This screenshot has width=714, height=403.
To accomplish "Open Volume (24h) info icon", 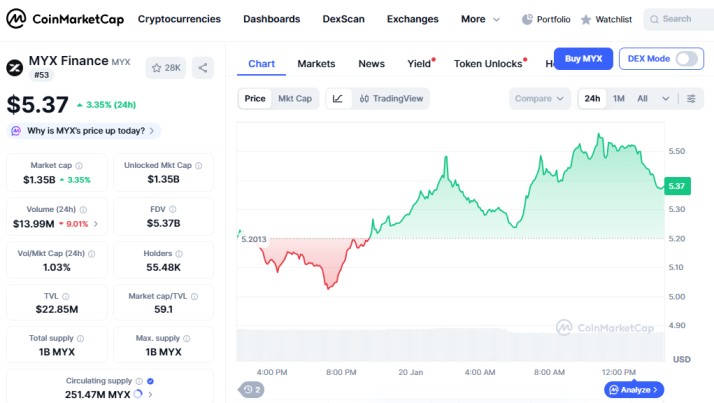I will (x=83, y=209).
